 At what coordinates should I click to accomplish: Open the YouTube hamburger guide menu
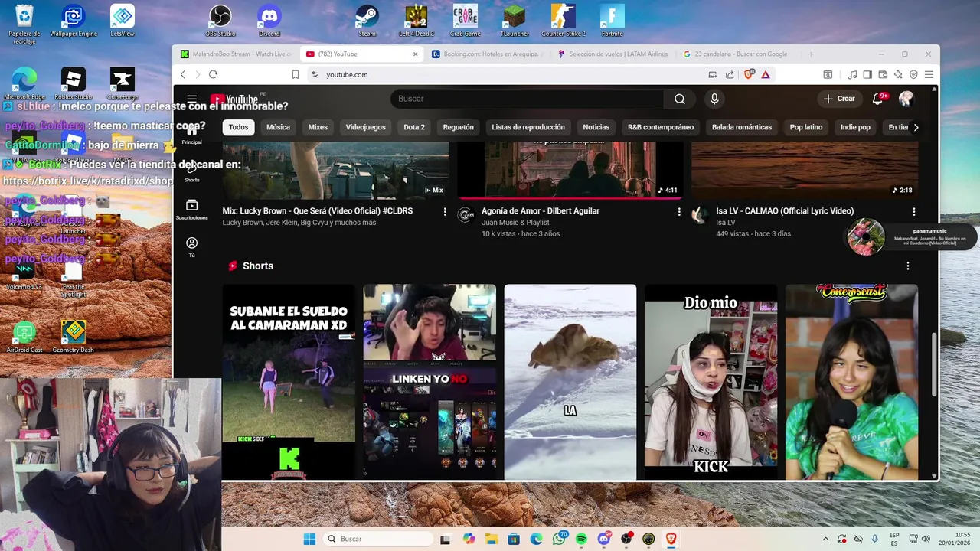191,99
